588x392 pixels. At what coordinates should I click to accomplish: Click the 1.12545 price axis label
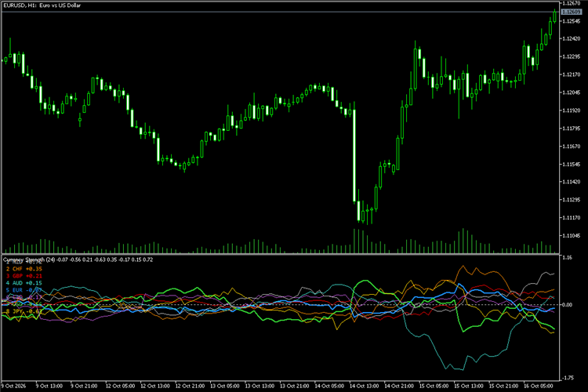[x=571, y=21]
